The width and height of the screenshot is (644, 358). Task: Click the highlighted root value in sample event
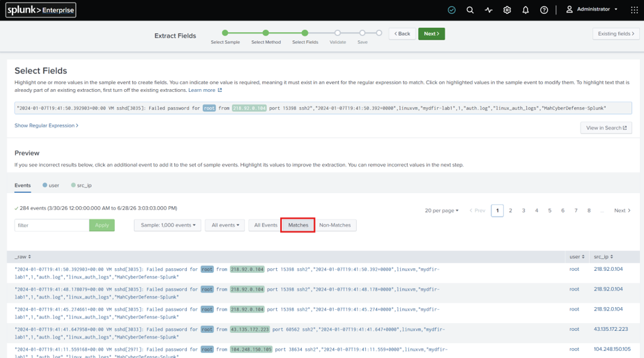(209, 108)
